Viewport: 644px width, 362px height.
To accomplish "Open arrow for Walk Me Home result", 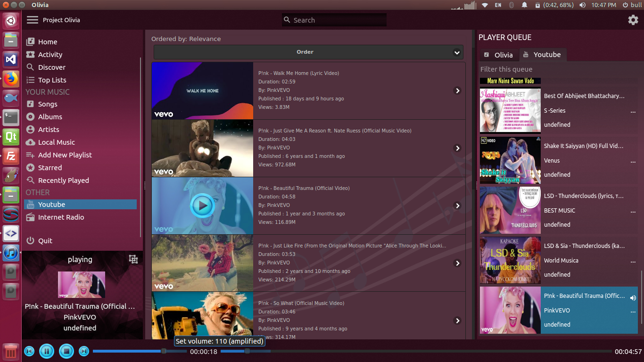I will pyautogui.click(x=457, y=90).
